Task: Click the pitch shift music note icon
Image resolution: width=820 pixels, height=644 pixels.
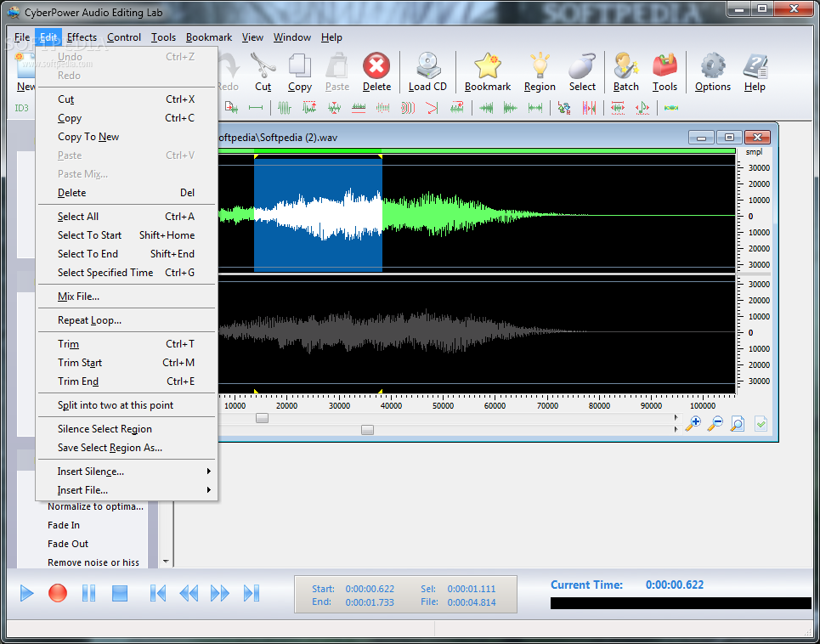Action: [x=642, y=108]
